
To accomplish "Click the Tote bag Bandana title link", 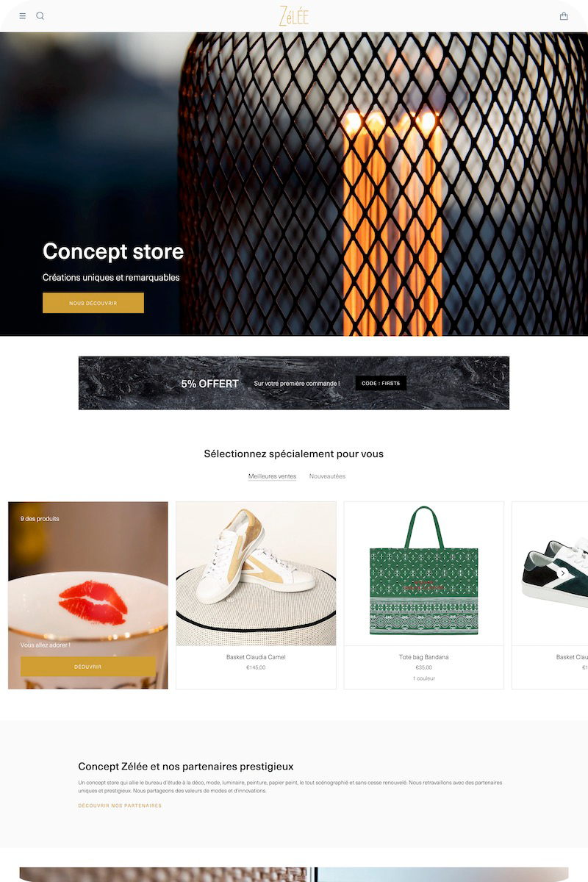I will [424, 657].
